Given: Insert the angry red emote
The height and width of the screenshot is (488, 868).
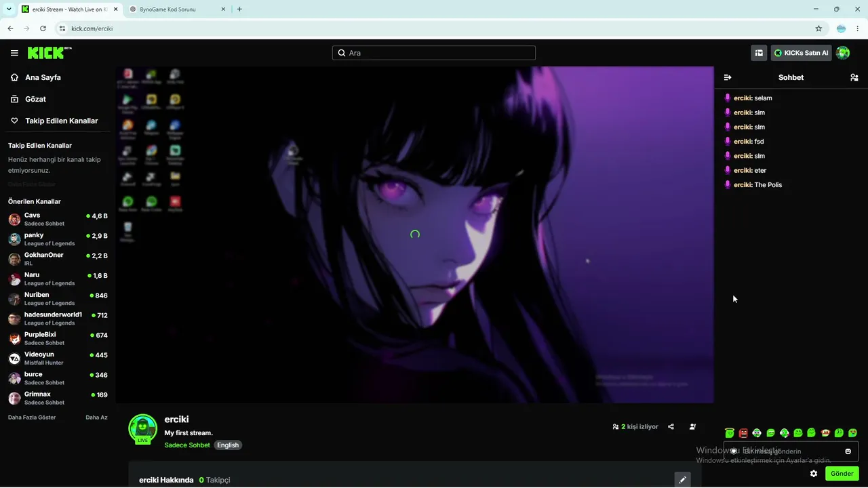Looking at the screenshot, I should [x=743, y=433].
